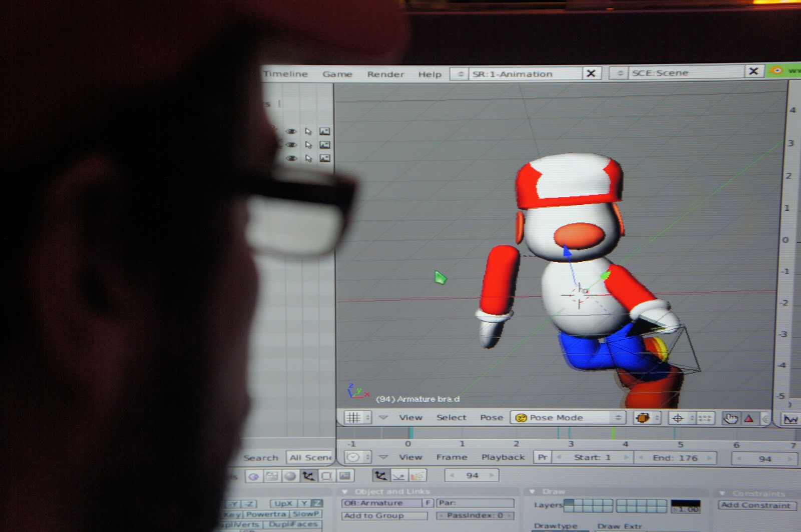This screenshot has height=532, width=801.
Task: Delete the SCE:Scene scene with its X button
Action: [x=753, y=72]
